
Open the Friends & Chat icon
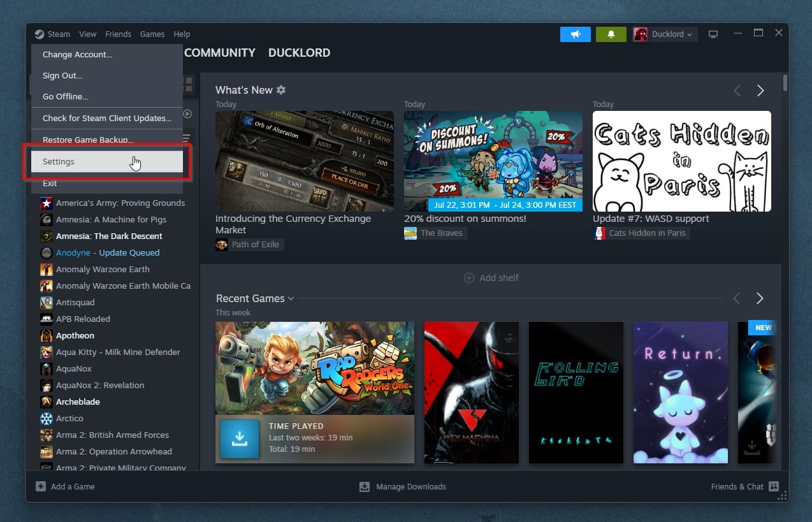[x=774, y=486]
